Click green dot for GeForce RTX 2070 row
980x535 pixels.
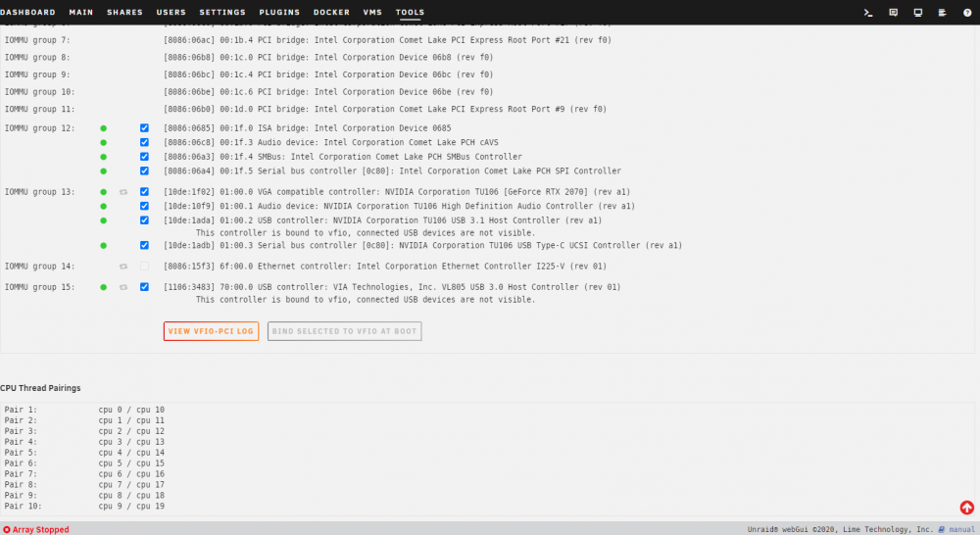(x=104, y=192)
